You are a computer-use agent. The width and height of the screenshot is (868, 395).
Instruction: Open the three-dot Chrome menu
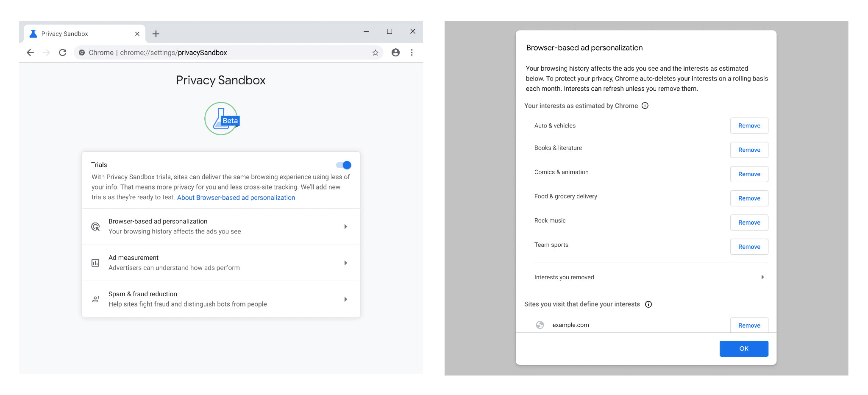point(412,53)
